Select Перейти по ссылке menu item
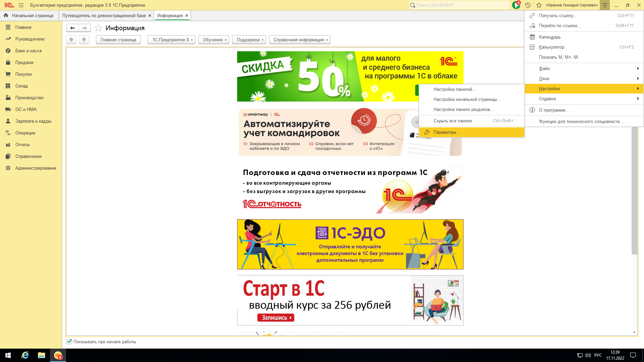 (584, 26)
